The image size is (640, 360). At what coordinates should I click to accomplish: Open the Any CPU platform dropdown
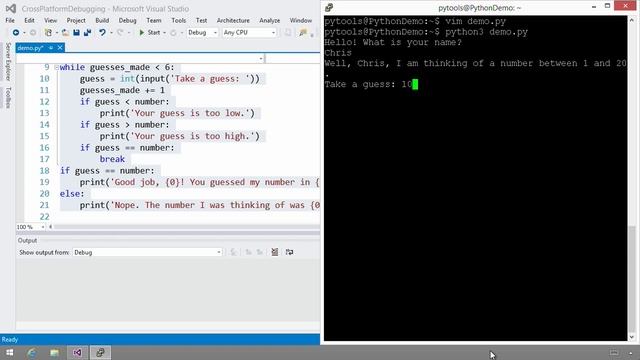tap(249, 33)
